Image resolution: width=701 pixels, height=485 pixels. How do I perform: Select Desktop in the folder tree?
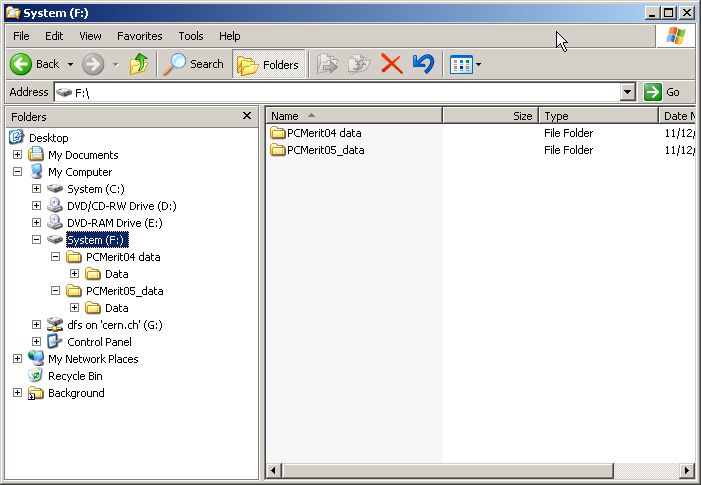[x=49, y=138]
